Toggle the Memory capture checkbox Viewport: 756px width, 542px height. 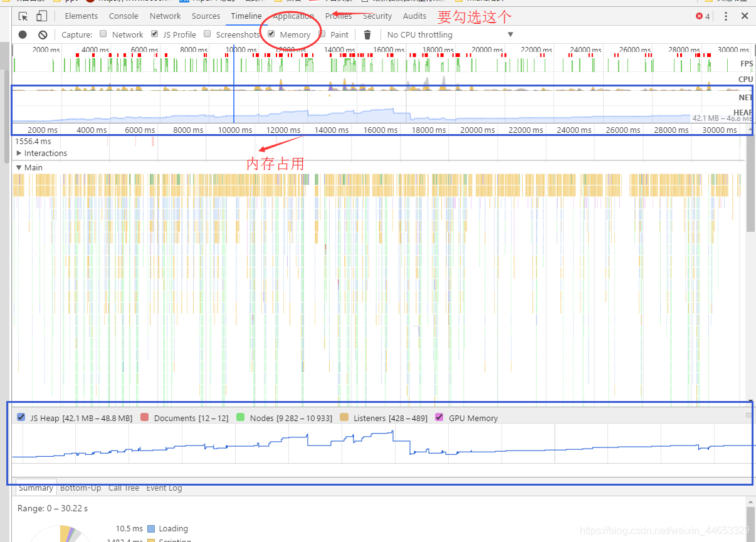pos(271,34)
